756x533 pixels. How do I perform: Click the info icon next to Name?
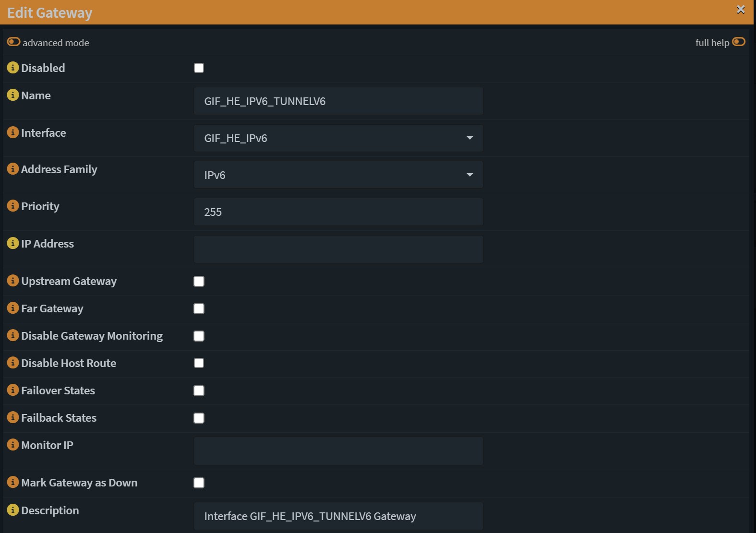click(13, 95)
